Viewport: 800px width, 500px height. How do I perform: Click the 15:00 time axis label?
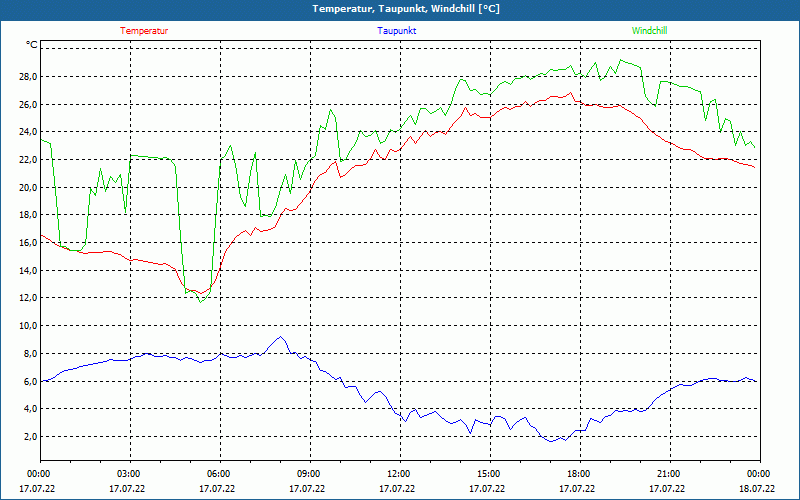point(489,474)
